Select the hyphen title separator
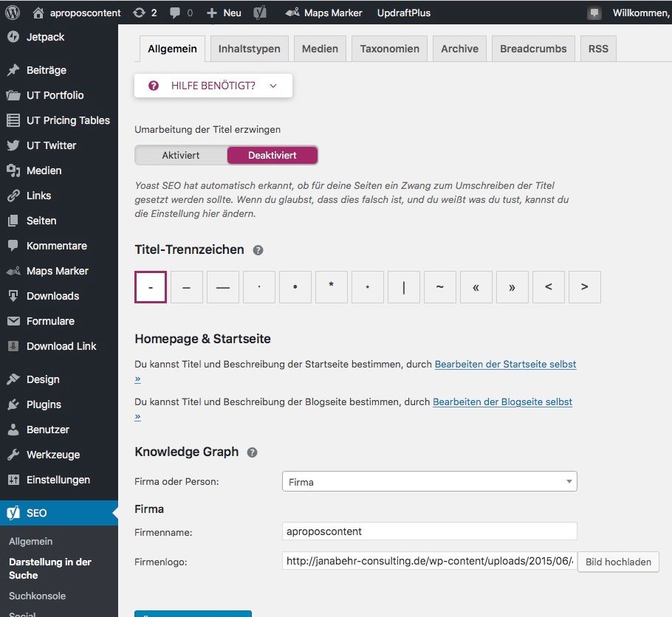 [151, 287]
